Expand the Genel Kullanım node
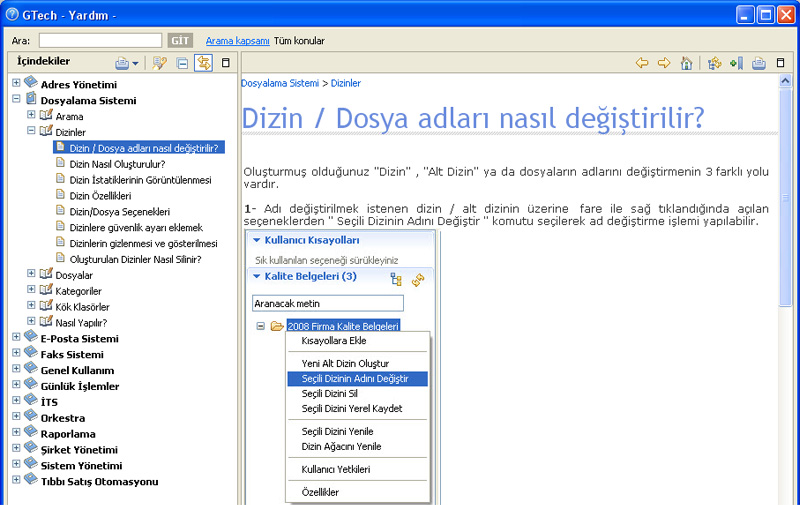Image resolution: width=800 pixels, height=505 pixels. 16,368
